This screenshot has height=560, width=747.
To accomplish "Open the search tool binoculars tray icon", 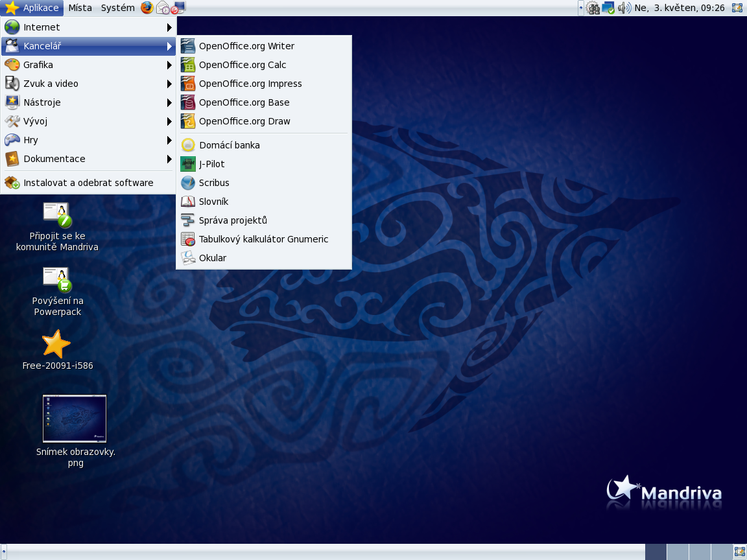I will tap(593, 8).
